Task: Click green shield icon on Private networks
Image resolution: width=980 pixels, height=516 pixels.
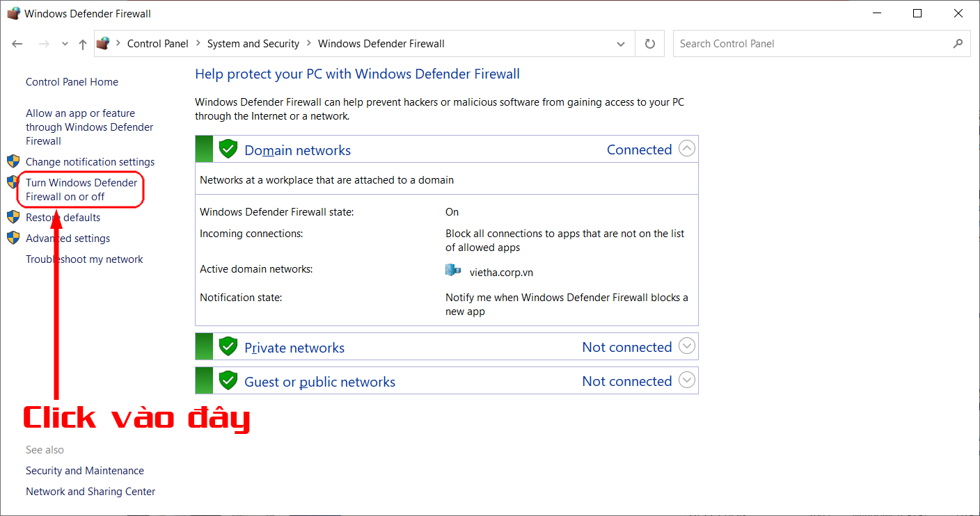Action: click(228, 346)
